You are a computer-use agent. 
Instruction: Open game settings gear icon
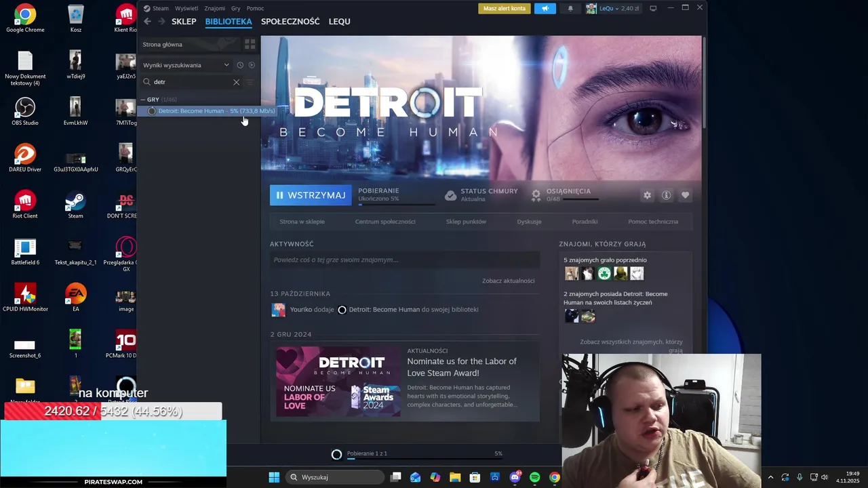(647, 195)
